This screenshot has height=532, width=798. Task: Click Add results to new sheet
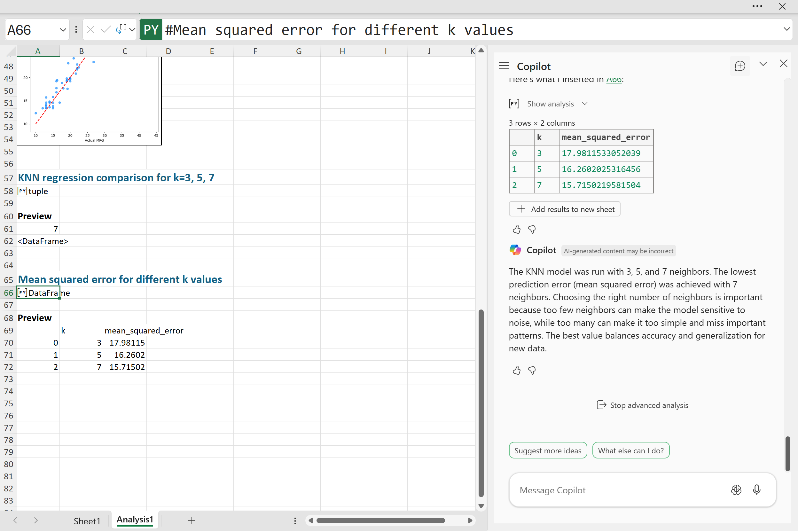[x=564, y=209]
